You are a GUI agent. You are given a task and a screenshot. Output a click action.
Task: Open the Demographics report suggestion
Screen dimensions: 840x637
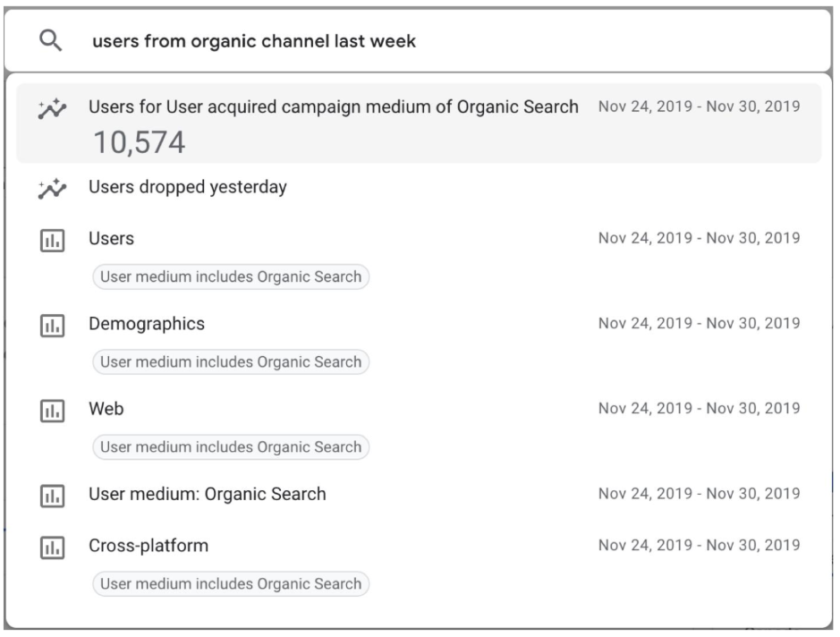click(147, 324)
